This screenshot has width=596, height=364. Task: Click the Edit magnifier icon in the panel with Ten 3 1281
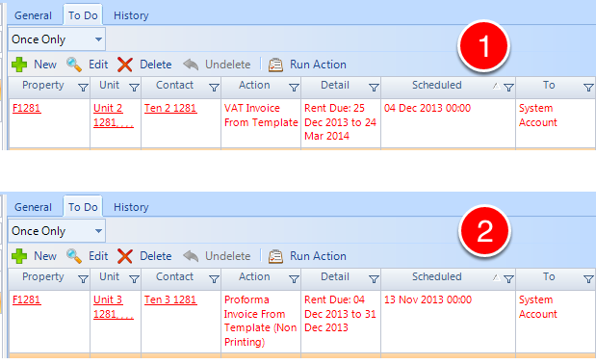(74, 256)
